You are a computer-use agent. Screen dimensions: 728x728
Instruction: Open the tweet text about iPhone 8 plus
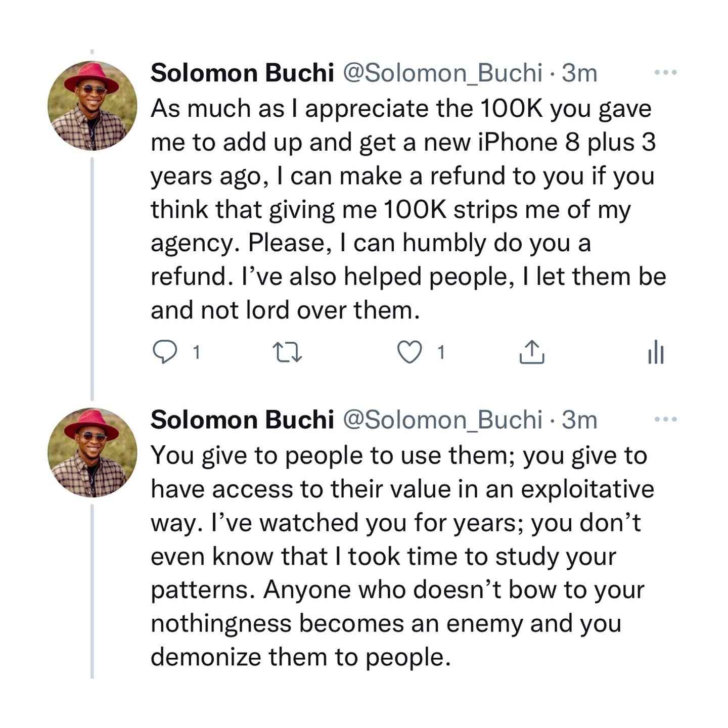point(408,209)
